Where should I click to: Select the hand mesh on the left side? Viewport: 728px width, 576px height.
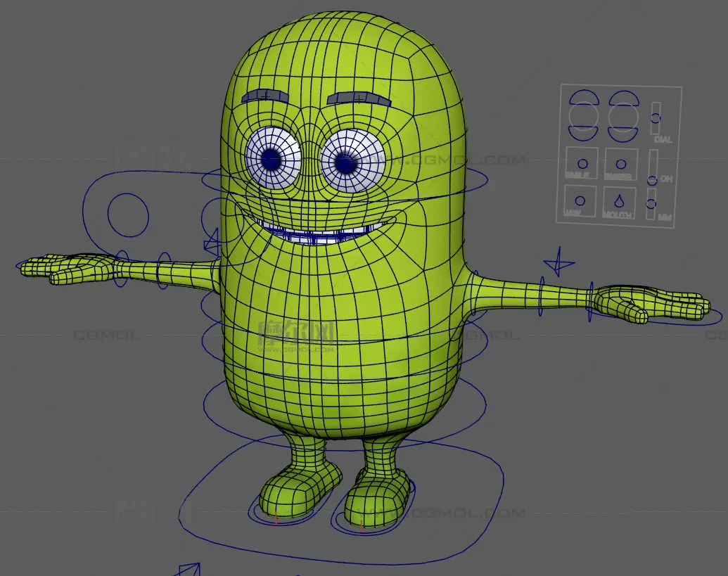pyautogui.click(x=68, y=268)
